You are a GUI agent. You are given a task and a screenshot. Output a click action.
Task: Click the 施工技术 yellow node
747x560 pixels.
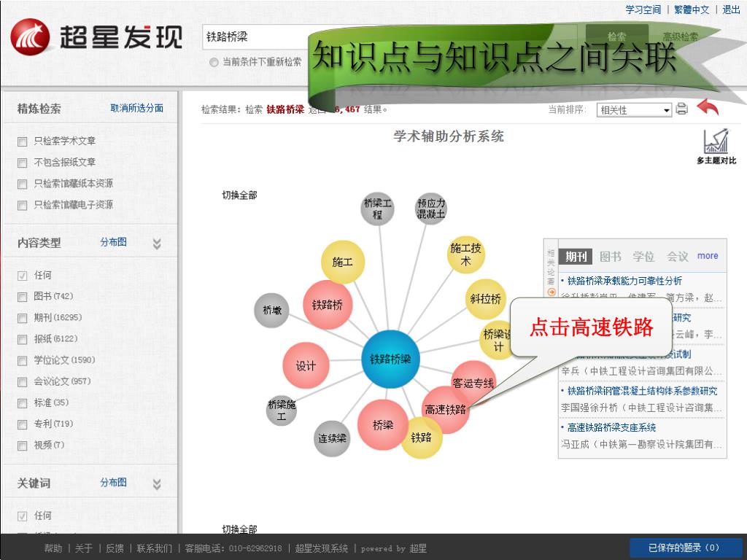coord(465,254)
